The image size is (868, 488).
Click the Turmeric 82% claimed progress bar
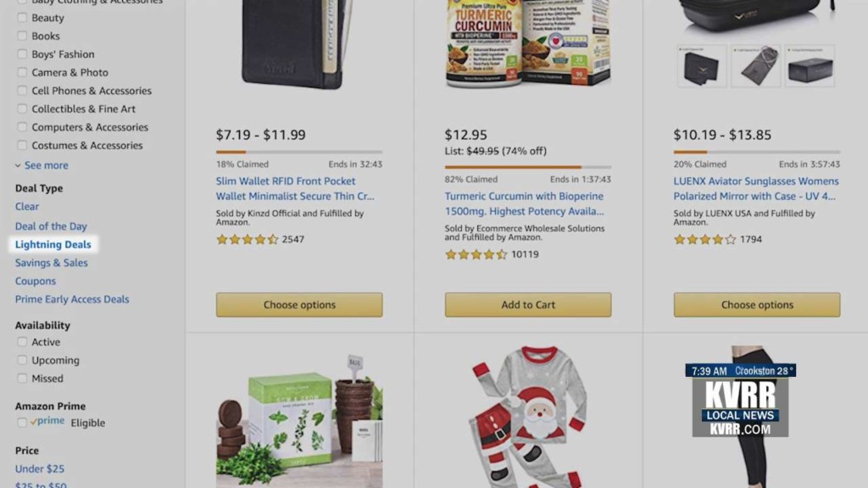tap(528, 167)
